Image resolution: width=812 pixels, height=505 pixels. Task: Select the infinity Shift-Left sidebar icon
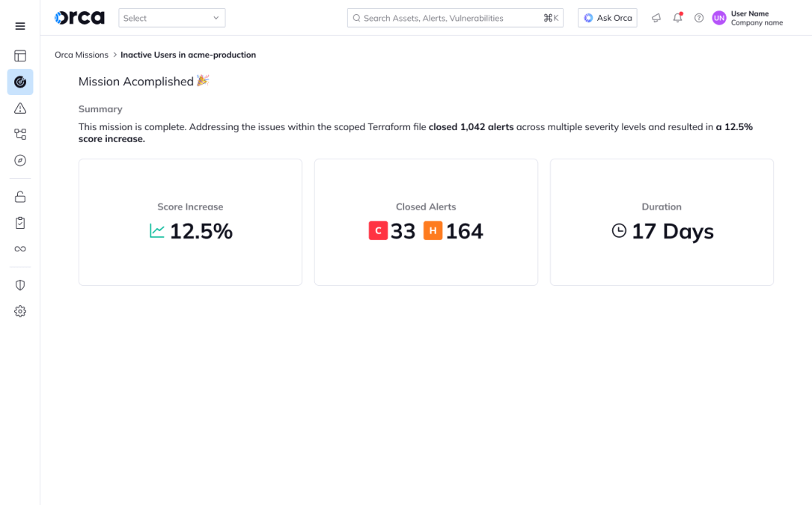[19, 248]
